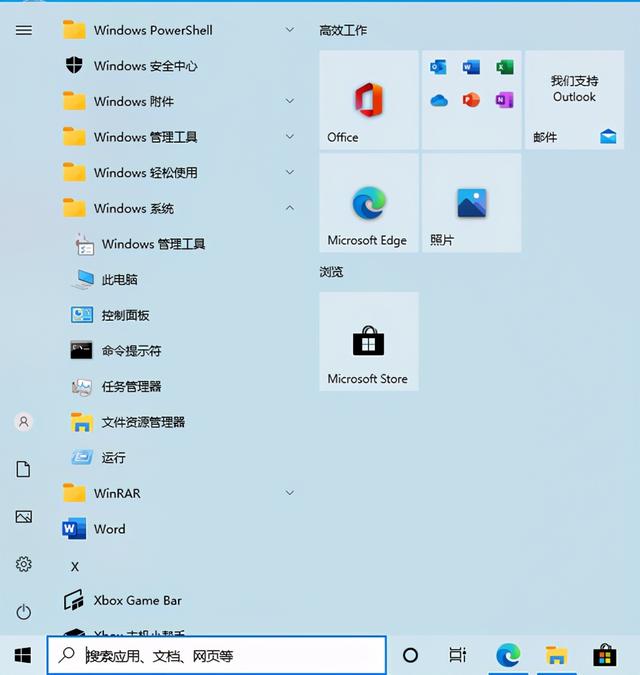Launch Edge from the taskbar

click(x=508, y=656)
